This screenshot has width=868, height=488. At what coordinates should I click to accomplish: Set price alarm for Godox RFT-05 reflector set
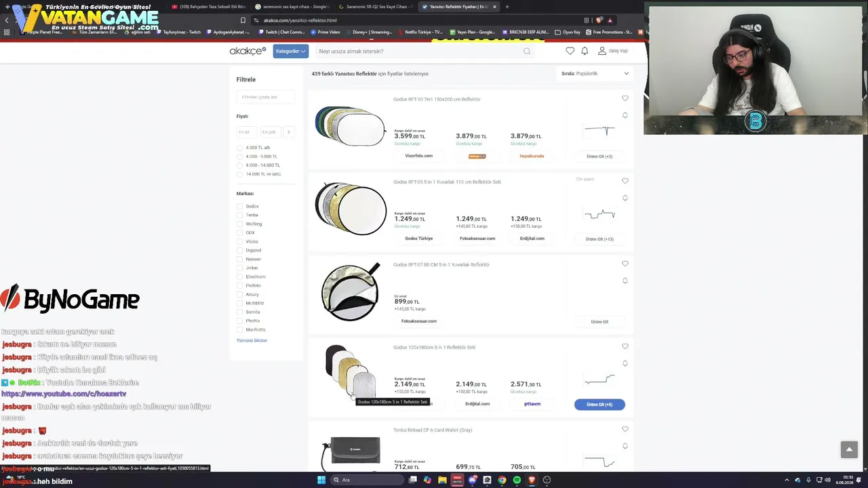pyautogui.click(x=625, y=198)
